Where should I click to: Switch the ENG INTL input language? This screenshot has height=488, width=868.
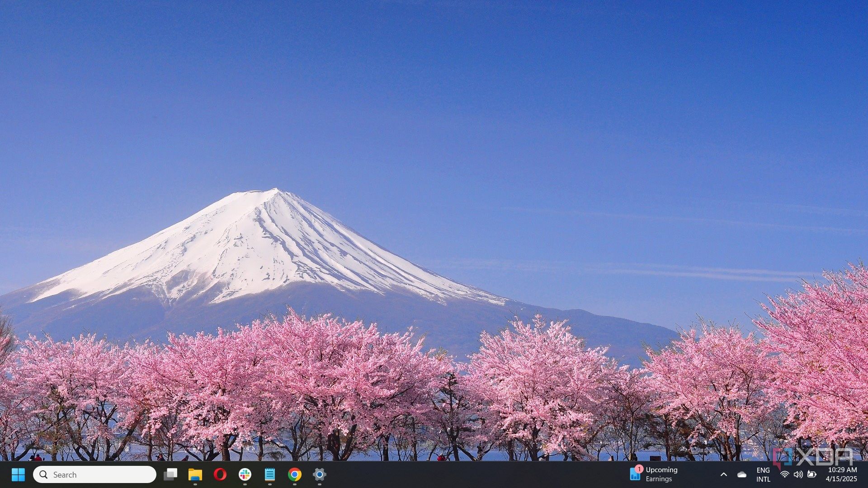click(763, 474)
